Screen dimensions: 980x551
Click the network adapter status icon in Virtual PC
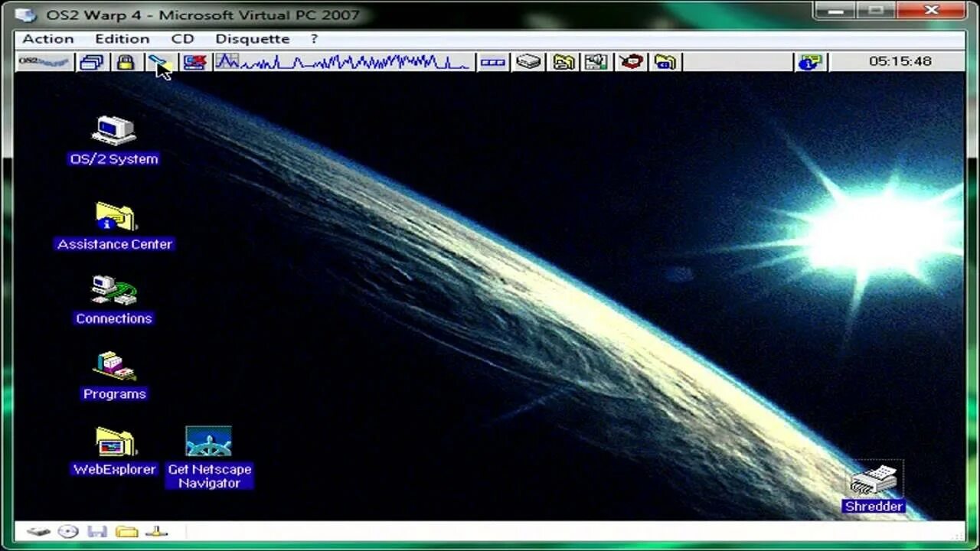[x=156, y=531]
